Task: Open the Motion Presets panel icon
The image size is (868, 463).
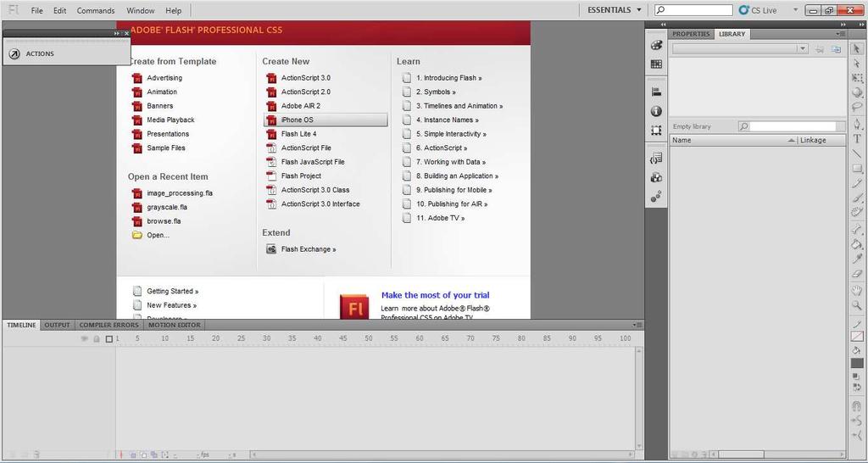Action: tap(656, 196)
